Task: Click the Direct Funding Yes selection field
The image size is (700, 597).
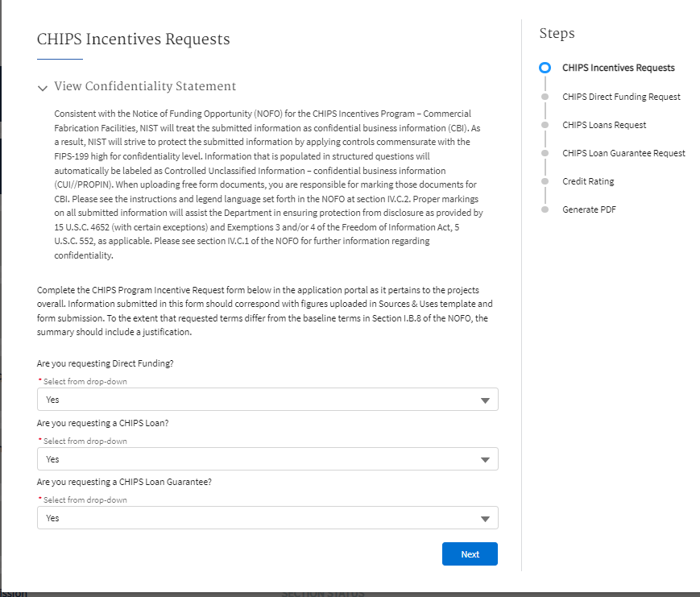Action: (x=258, y=400)
